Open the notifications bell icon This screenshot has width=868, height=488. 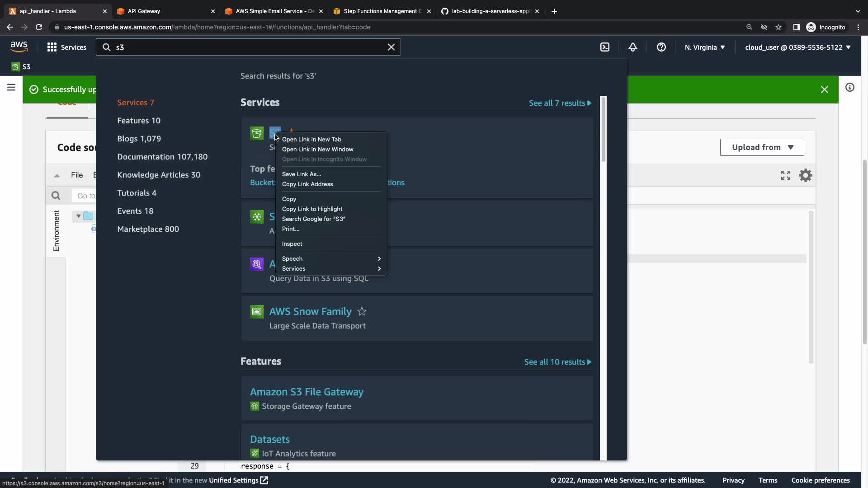[633, 47]
